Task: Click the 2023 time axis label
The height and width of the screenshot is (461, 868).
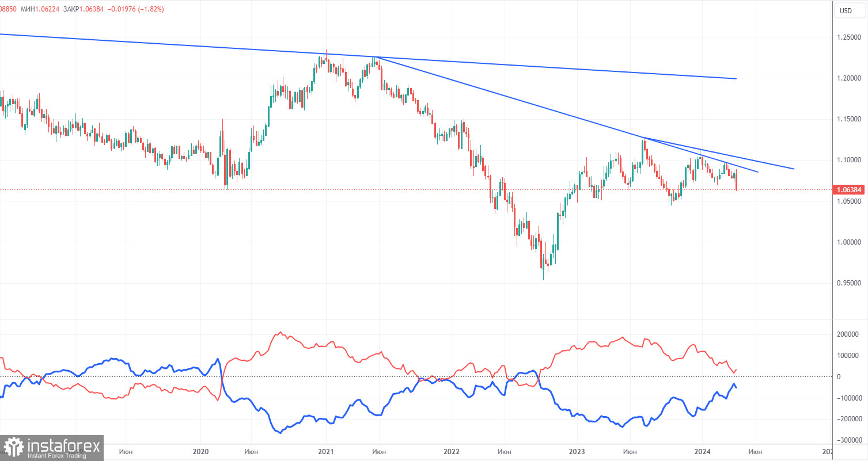Action: click(x=577, y=452)
